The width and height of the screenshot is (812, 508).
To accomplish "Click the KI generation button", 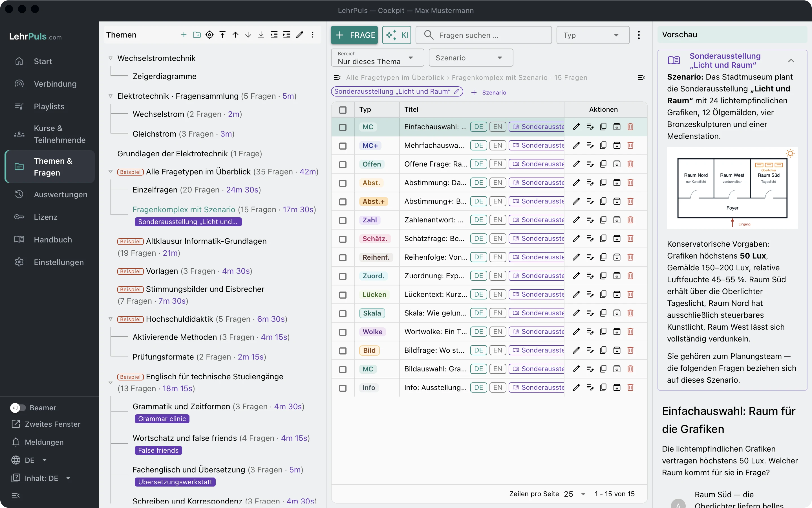I will [x=397, y=35].
